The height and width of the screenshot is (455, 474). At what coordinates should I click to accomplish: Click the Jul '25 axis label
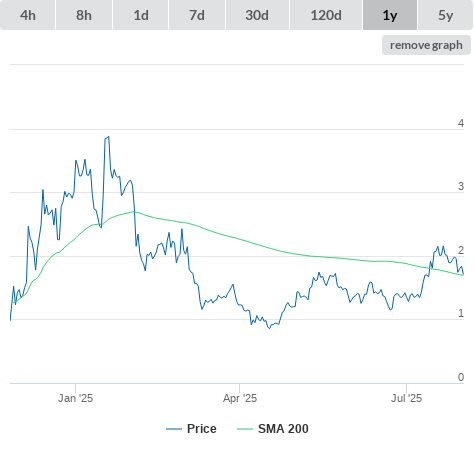406,398
